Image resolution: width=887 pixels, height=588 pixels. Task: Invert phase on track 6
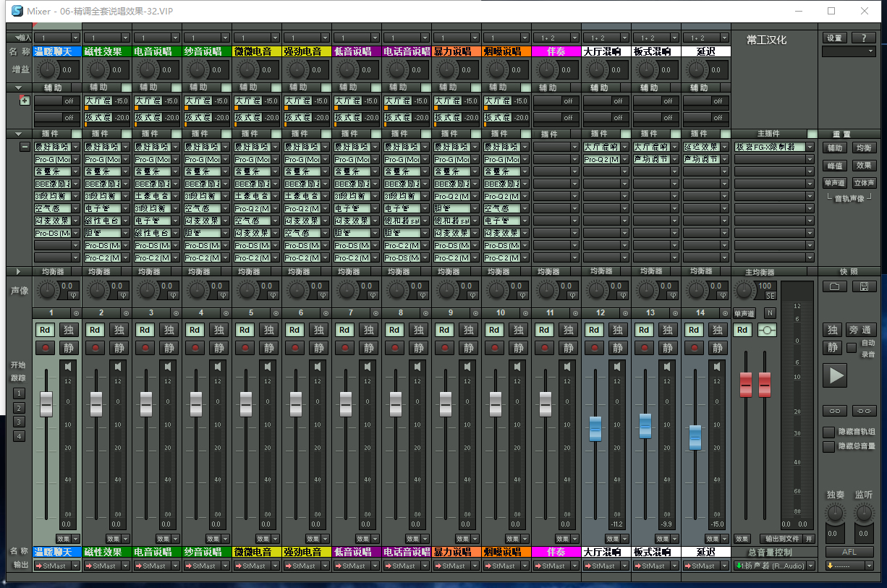(322, 295)
